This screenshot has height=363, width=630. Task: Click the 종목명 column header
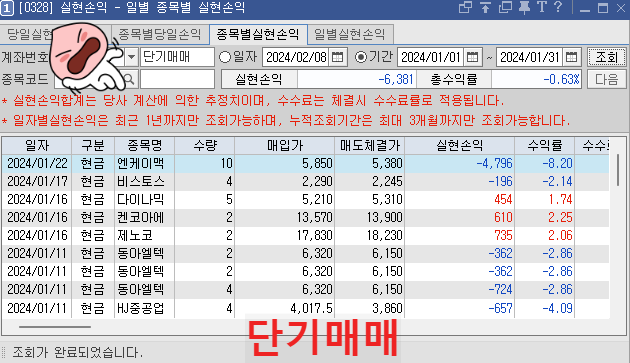pyautogui.click(x=144, y=146)
